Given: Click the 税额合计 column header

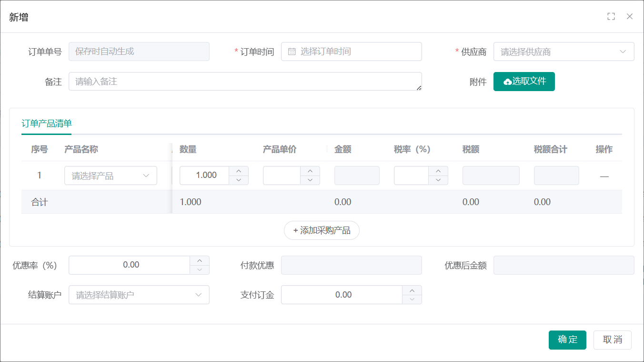Looking at the screenshot, I should click(x=551, y=149).
